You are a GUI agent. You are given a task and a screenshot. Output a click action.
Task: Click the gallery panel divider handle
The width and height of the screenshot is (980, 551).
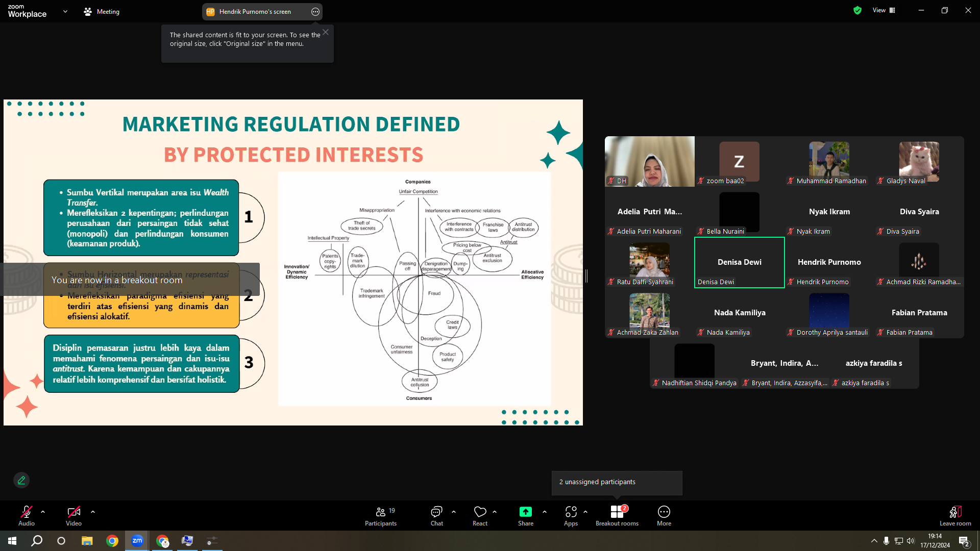(x=586, y=276)
